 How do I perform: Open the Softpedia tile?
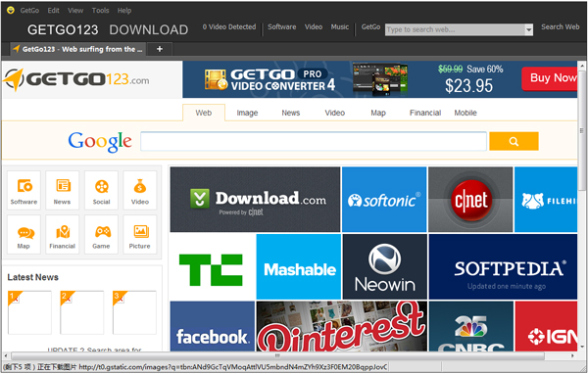(503, 267)
